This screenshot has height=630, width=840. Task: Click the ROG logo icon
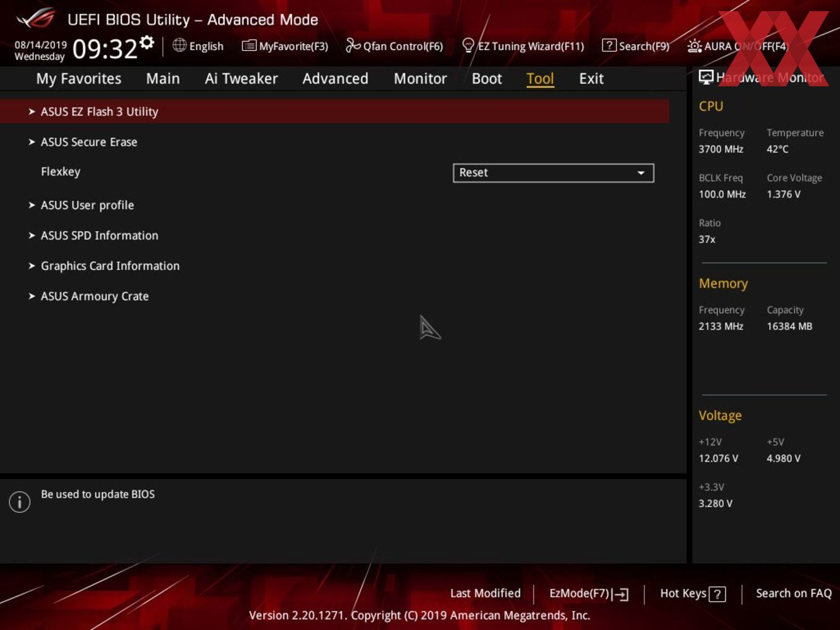[36, 19]
